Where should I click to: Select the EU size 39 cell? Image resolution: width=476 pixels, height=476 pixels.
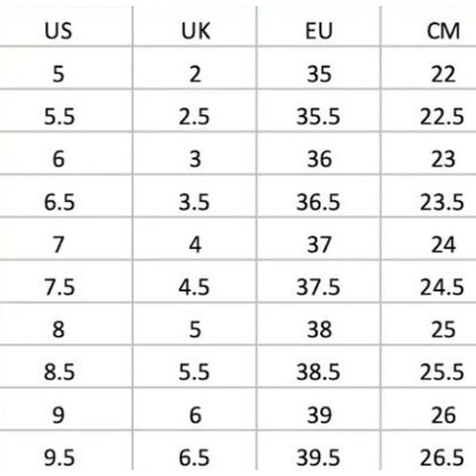318,415
